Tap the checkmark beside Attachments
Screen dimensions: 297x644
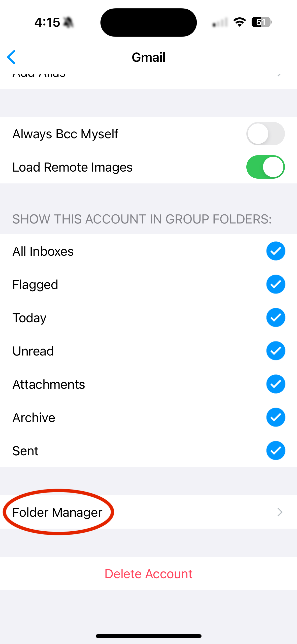pos(276,384)
